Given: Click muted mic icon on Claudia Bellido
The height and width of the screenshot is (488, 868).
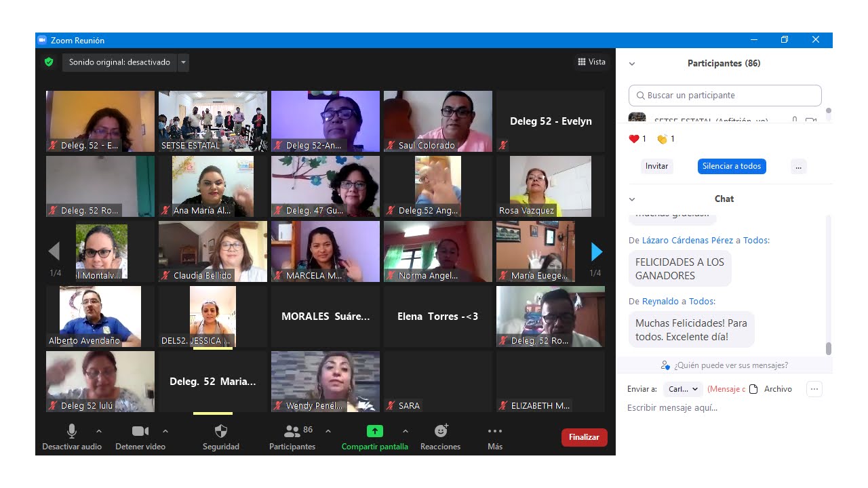Looking at the screenshot, I should [165, 275].
